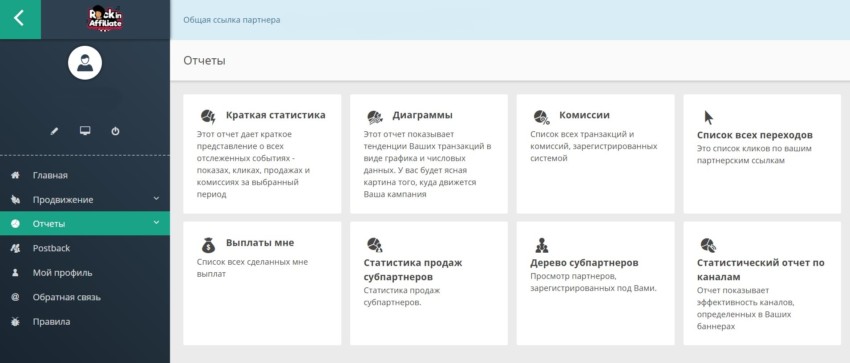Select text 'Список всех сделанных мне выплат'

point(252,268)
